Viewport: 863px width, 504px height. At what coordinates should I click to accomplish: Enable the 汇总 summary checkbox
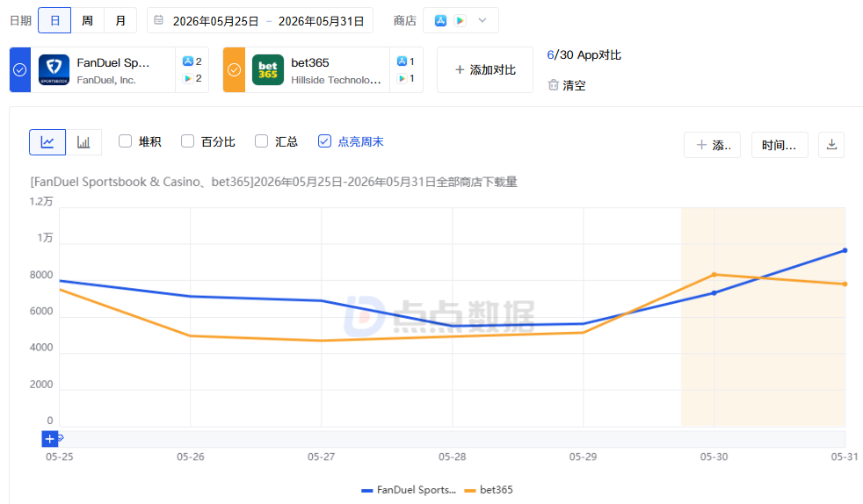click(261, 141)
